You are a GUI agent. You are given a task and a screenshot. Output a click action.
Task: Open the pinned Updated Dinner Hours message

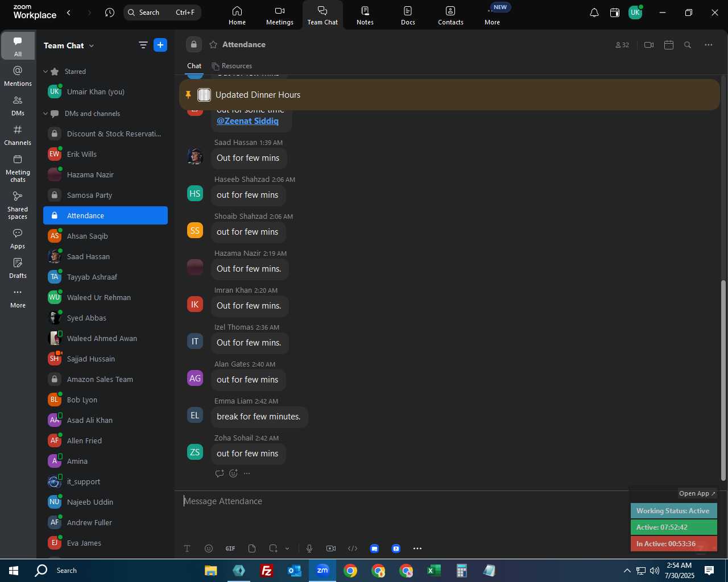click(449, 95)
